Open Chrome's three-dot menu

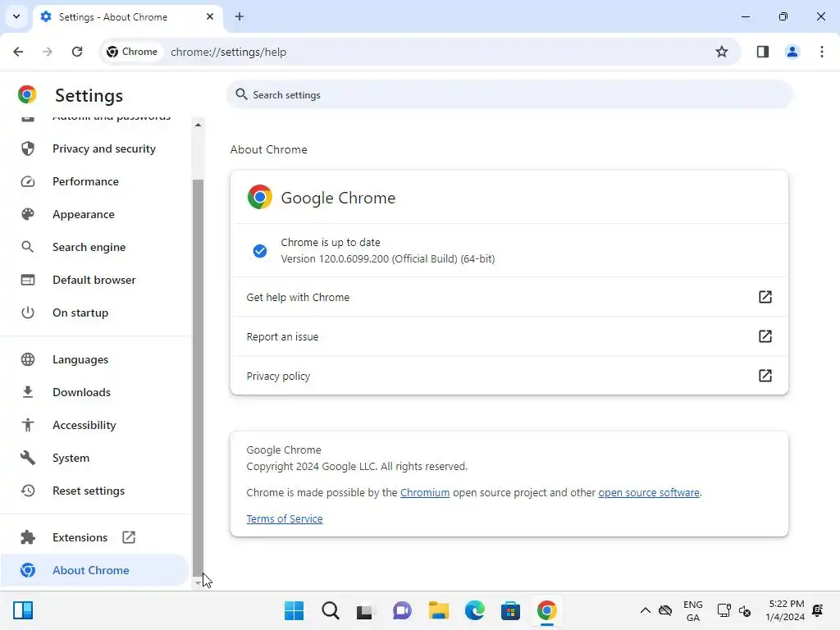click(x=822, y=52)
